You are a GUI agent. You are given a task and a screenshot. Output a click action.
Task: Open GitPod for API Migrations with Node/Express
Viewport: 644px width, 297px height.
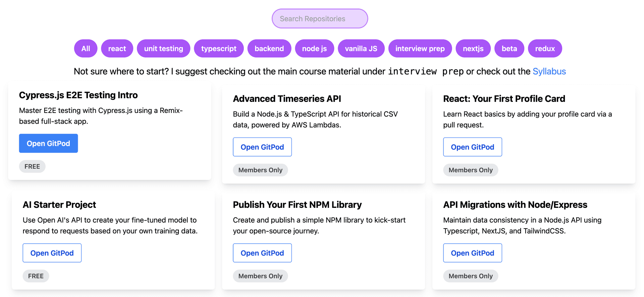pos(473,253)
